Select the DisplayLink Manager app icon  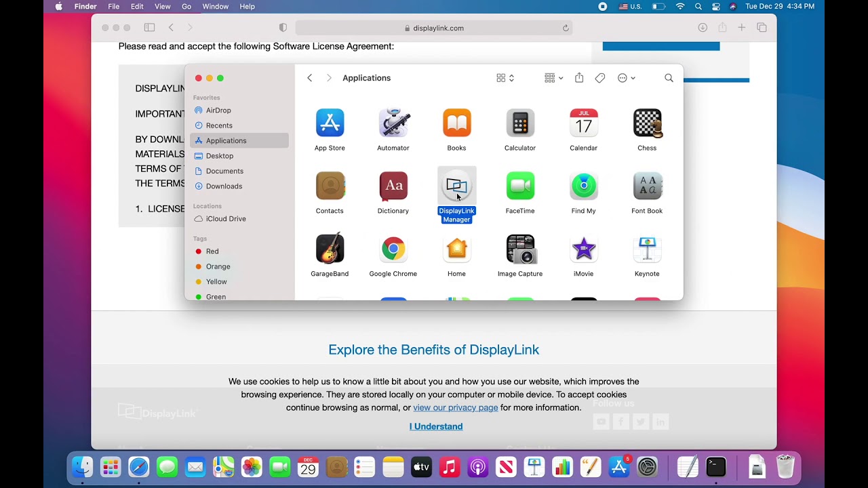pos(456,186)
